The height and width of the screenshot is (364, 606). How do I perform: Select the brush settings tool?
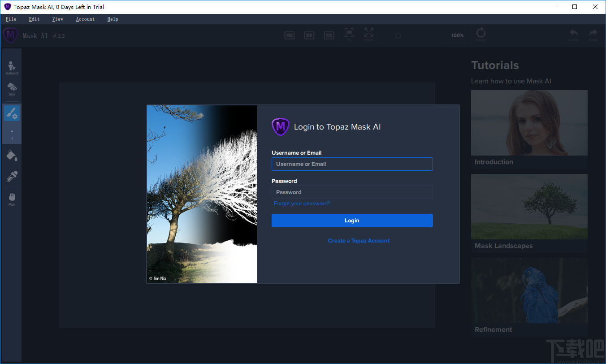[x=12, y=114]
